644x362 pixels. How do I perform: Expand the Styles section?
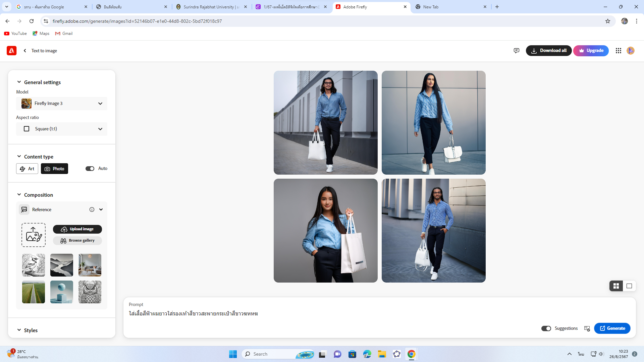[x=31, y=330]
